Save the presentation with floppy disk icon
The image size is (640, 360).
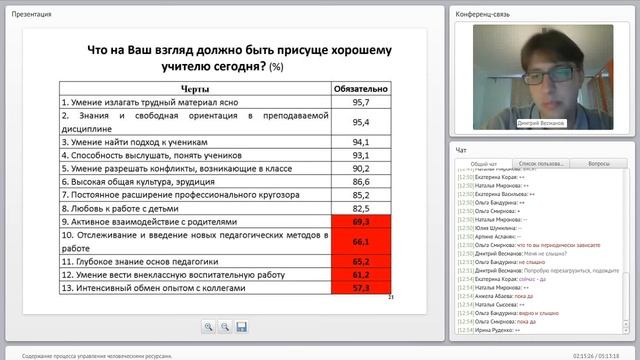(x=242, y=327)
